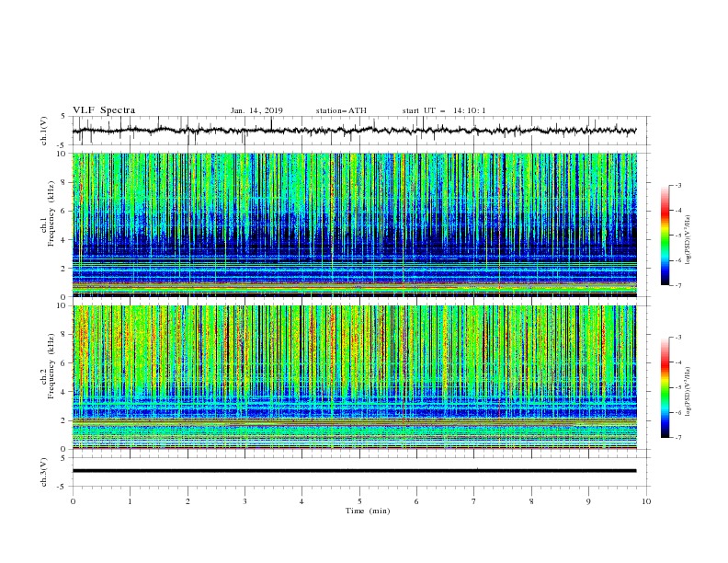Click the ch.2 'Frequency (kHz)' axis label
Viewport: 728px width, 563px height.
51,366
